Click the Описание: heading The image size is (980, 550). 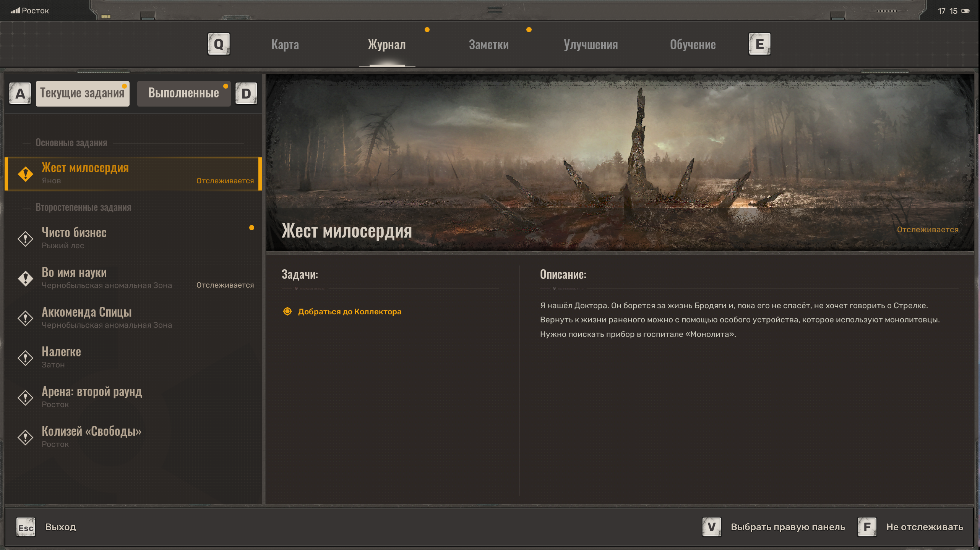click(x=563, y=275)
